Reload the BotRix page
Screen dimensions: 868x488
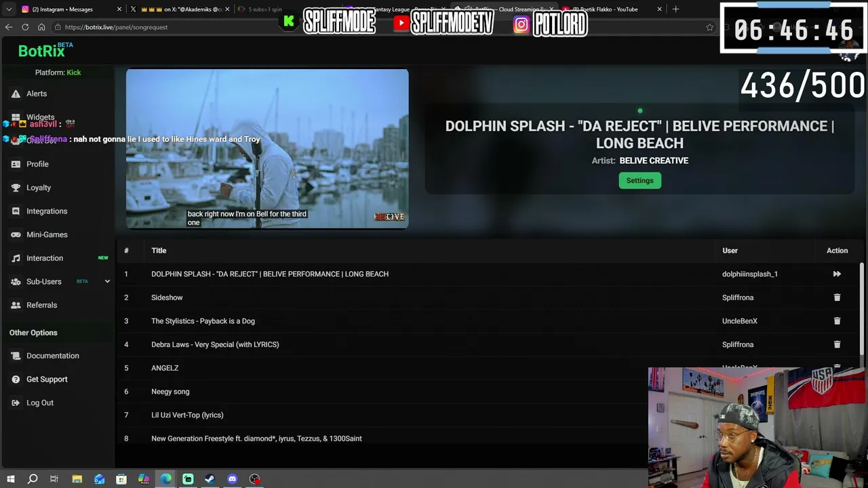(x=25, y=27)
